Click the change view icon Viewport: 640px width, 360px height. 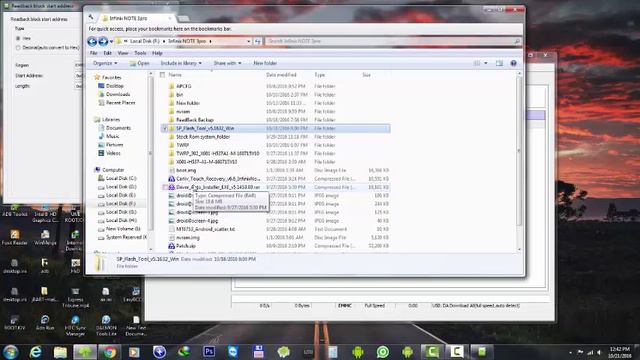point(477,63)
